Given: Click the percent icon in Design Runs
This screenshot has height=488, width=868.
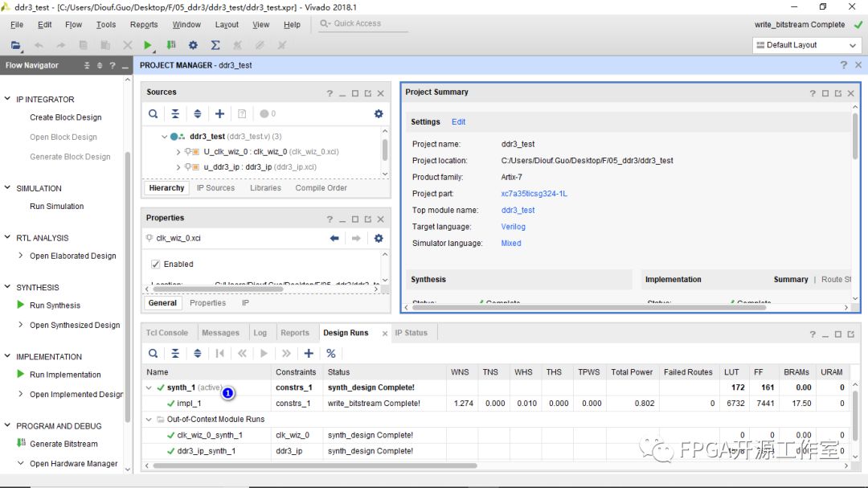Looking at the screenshot, I should [x=330, y=353].
